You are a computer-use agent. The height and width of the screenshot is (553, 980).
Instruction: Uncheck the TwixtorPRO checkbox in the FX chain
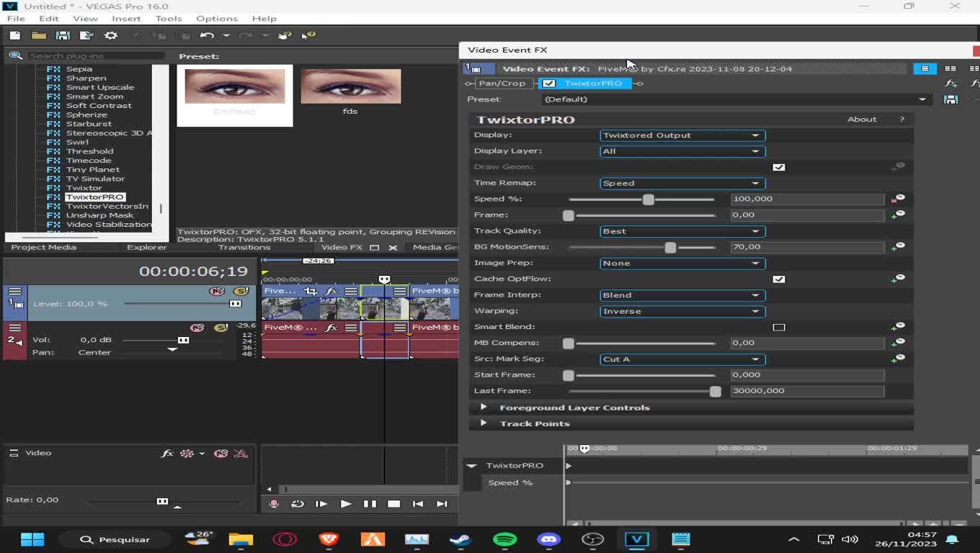550,83
